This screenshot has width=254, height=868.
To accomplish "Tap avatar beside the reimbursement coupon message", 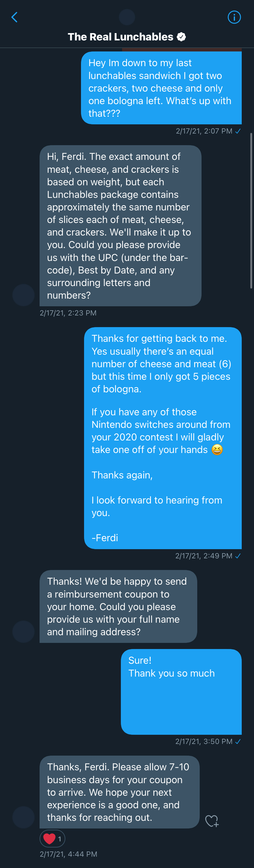I will [23, 632].
